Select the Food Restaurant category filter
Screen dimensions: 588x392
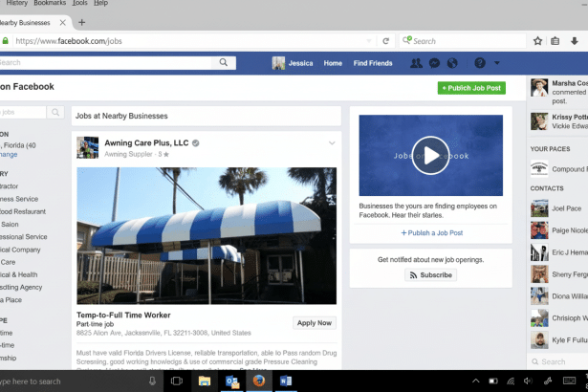click(23, 211)
